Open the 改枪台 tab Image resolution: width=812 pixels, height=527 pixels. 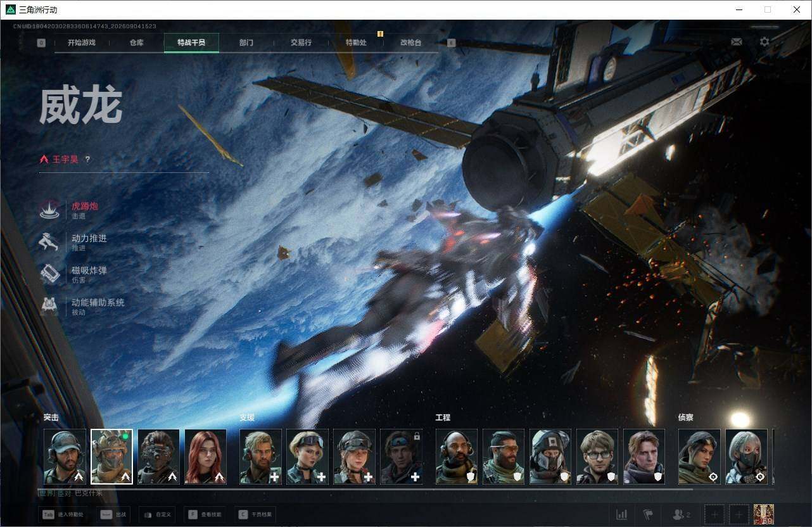[410, 42]
